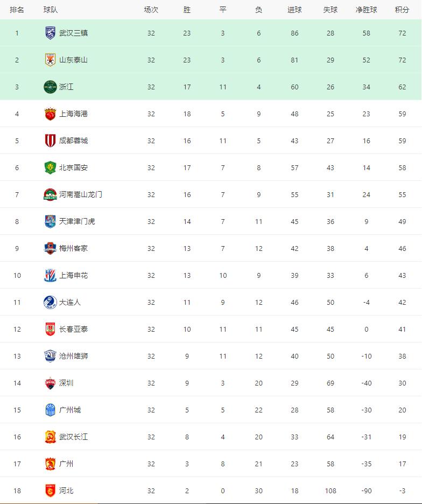Click the green 浙江 club badge

coord(50,87)
